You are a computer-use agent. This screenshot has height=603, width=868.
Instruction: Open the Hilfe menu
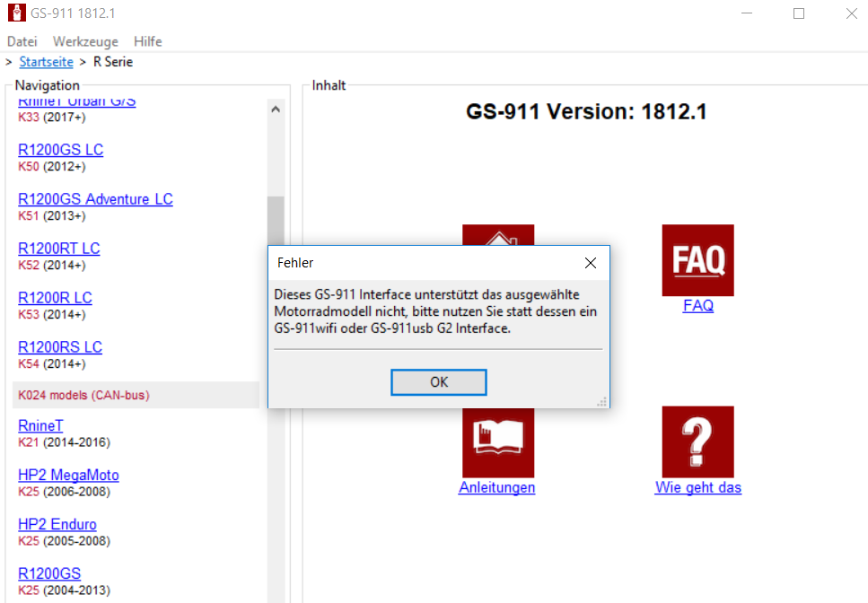tap(147, 41)
